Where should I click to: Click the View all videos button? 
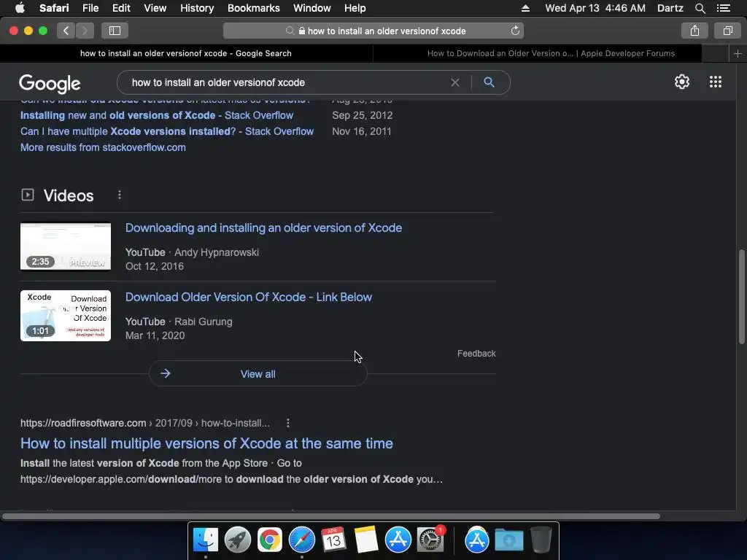tap(258, 374)
